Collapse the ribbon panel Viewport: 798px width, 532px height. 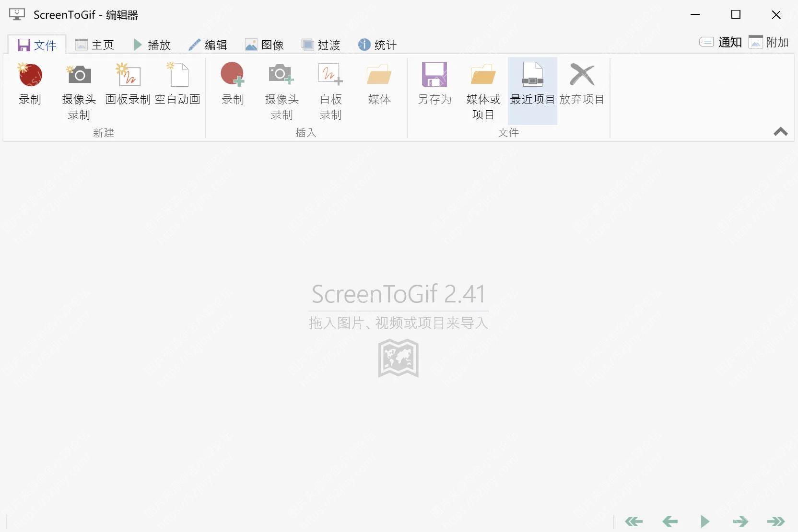tap(780, 132)
